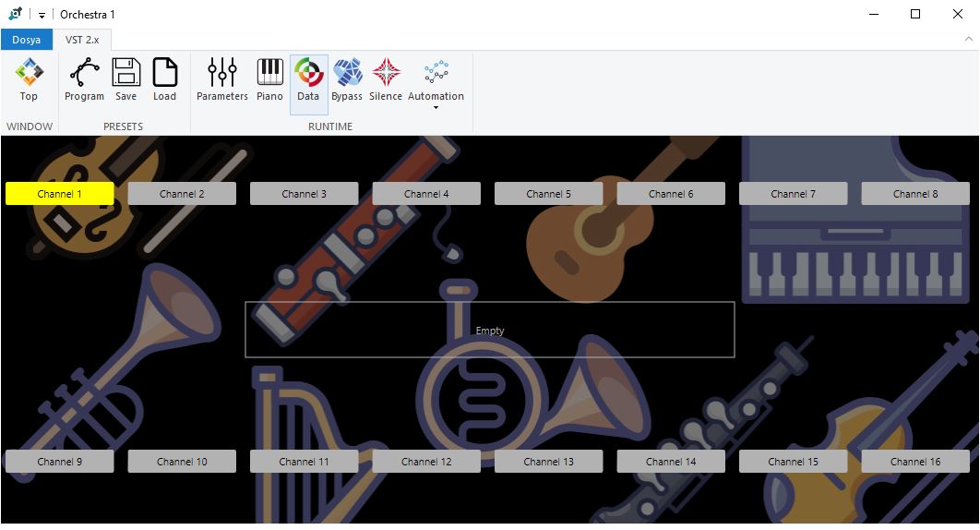Collapse the ribbon with the chevron
980x530 pixels.
[x=968, y=39]
